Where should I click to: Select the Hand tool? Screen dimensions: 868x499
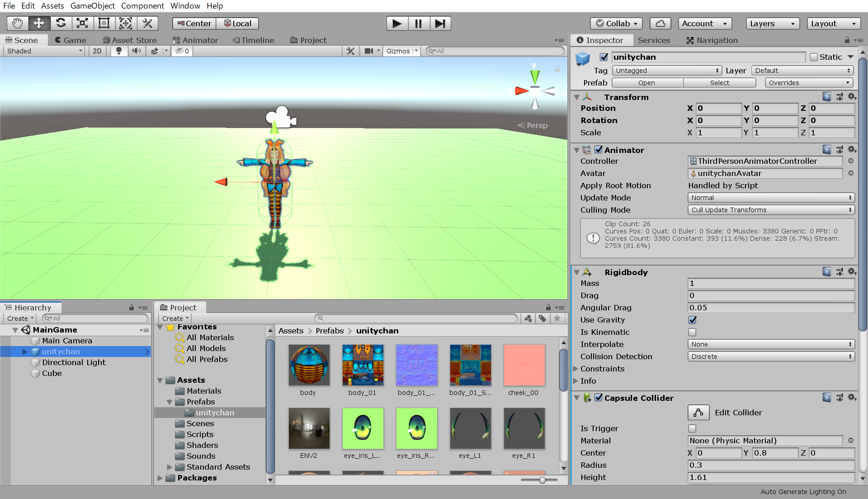point(17,24)
